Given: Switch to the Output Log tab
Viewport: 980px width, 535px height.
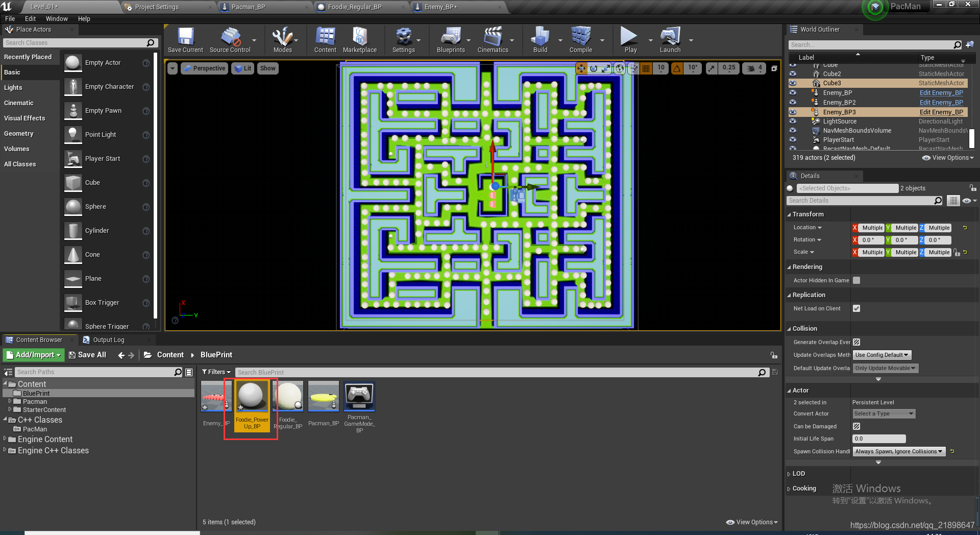Looking at the screenshot, I should pos(109,340).
